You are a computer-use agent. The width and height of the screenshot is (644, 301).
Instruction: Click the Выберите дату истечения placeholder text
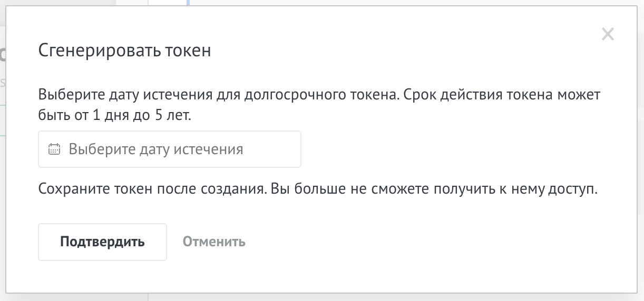click(x=156, y=149)
